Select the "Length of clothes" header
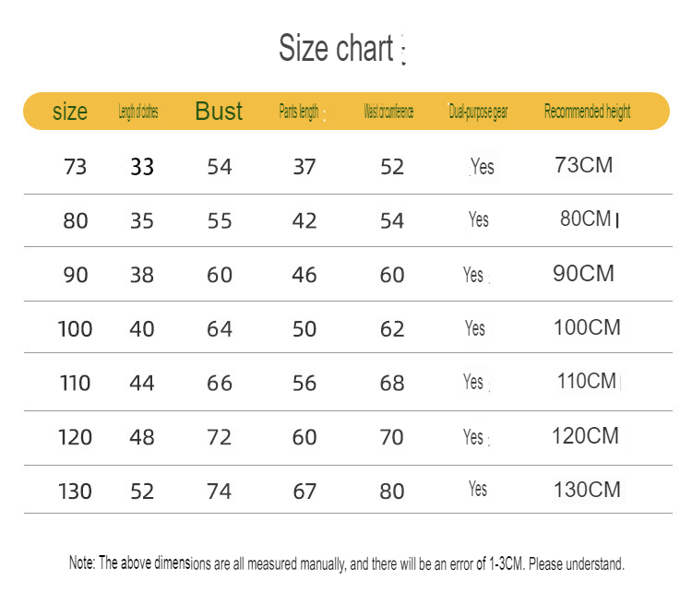The width and height of the screenshot is (692, 616). [x=138, y=113]
